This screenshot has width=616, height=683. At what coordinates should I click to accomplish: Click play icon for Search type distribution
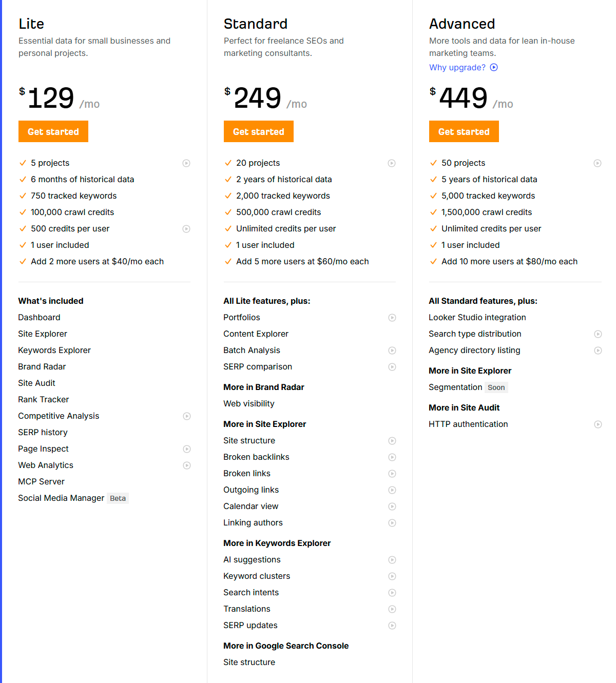click(x=598, y=334)
